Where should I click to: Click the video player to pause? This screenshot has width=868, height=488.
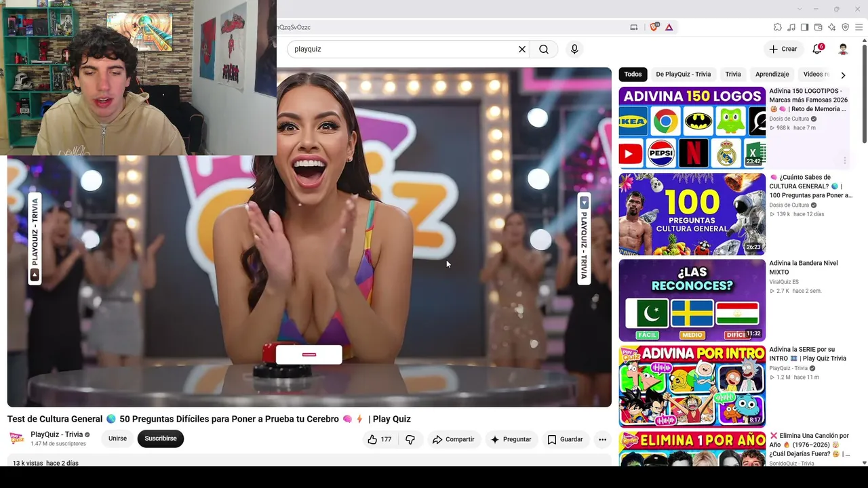tap(309, 237)
